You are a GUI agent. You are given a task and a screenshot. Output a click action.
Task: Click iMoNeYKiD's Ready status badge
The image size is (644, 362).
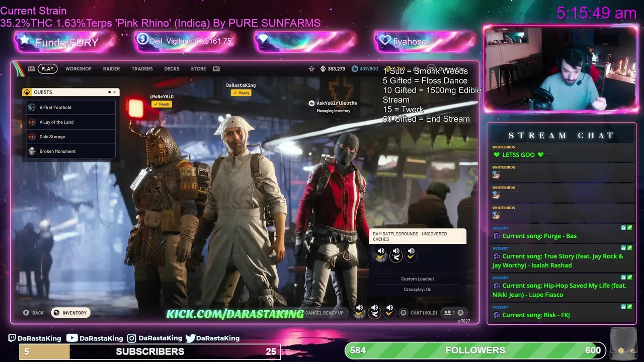click(162, 104)
